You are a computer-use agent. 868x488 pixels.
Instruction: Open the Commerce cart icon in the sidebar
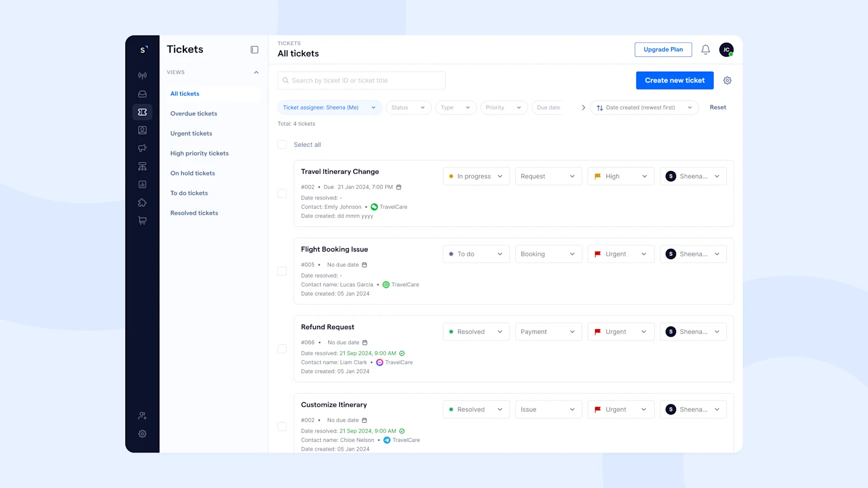[x=142, y=220]
